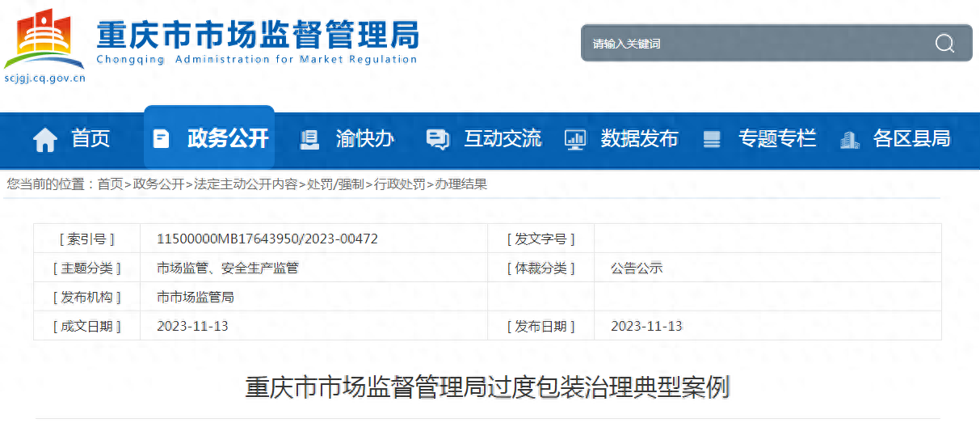This screenshot has height=431, width=980.
Task: Click the 重庆市市场监督管理局 site title
Action: click(258, 33)
